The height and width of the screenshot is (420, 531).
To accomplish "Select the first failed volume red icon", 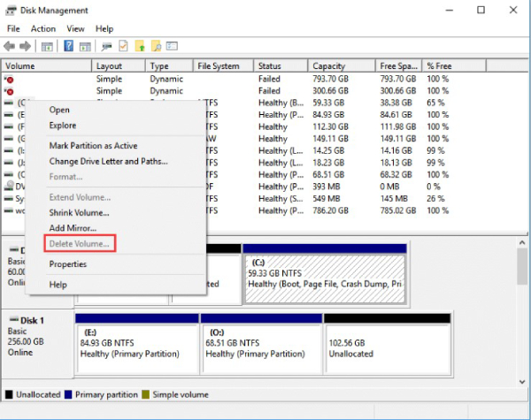I will (x=9, y=79).
